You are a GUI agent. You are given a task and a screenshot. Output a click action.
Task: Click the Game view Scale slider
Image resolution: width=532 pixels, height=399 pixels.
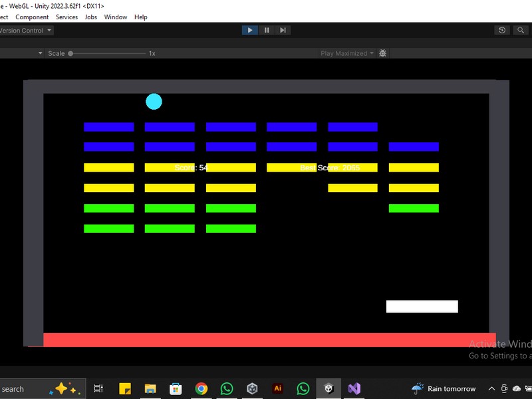pyautogui.click(x=106, y=53)
